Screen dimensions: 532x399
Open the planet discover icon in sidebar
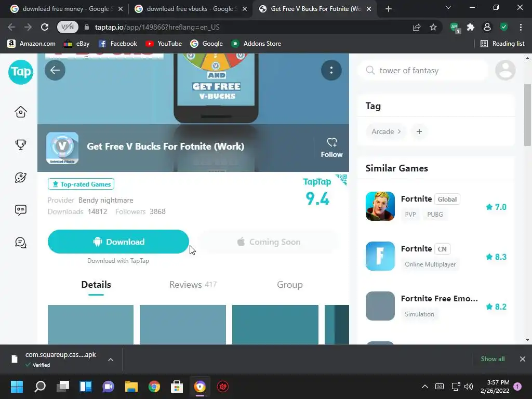click(x=21, y=178)
